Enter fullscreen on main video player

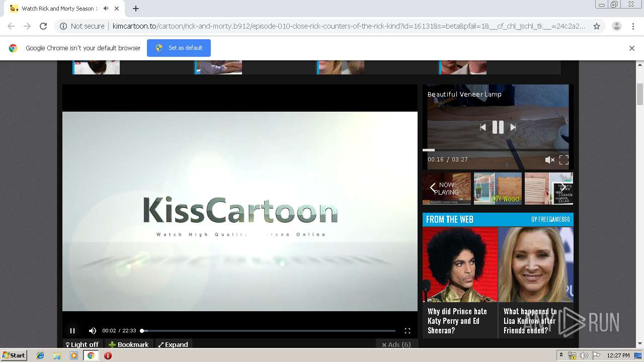tap(408, 330)
